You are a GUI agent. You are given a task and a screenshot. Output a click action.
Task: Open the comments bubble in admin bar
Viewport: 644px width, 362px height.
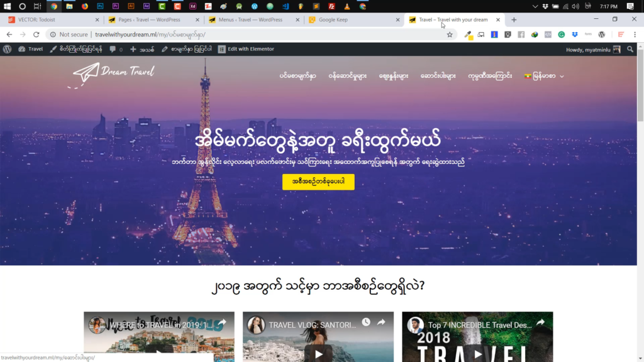click(116, 49)
